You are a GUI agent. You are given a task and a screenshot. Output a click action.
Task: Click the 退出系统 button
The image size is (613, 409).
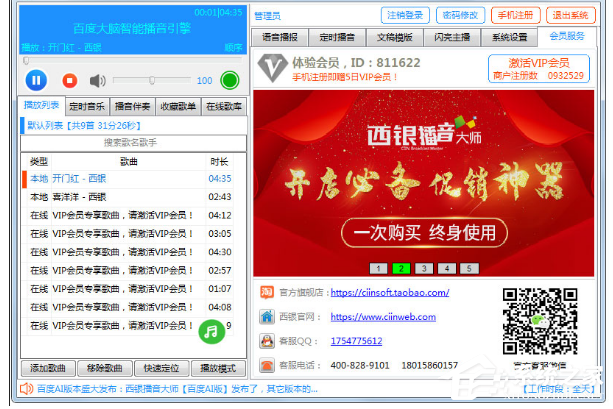pos(570,15)
